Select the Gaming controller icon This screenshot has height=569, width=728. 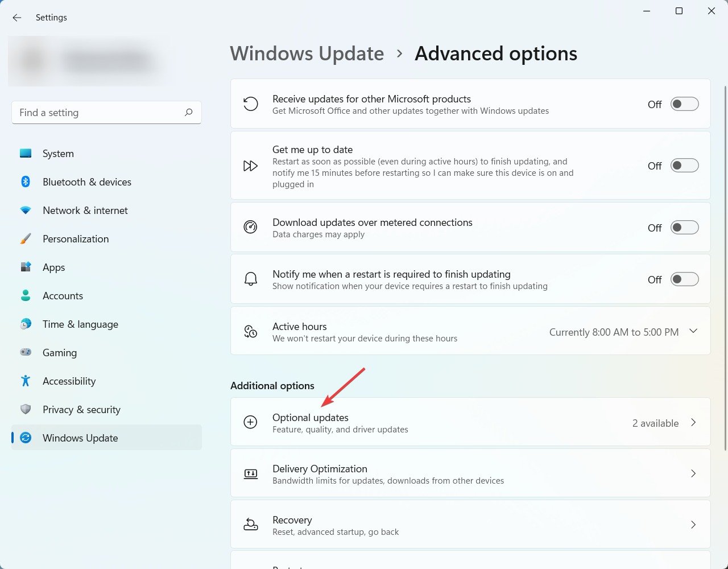tap(26, 352)
